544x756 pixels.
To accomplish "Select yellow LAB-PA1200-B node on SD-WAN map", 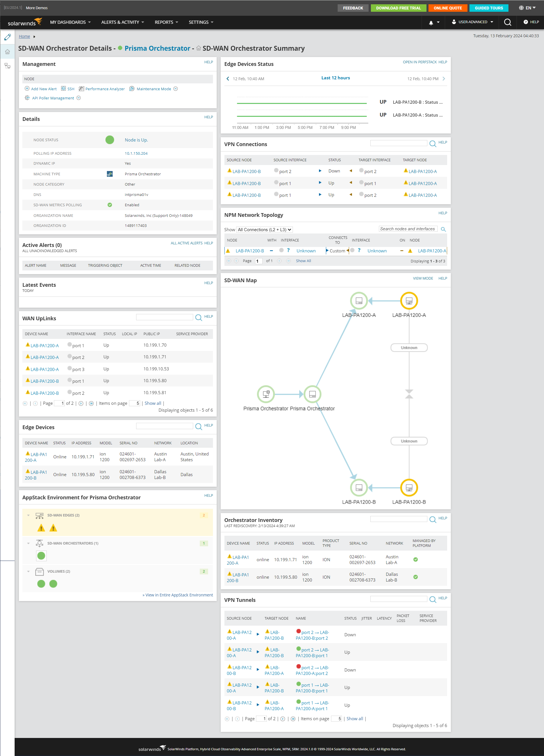I will (x=409, y=488).
